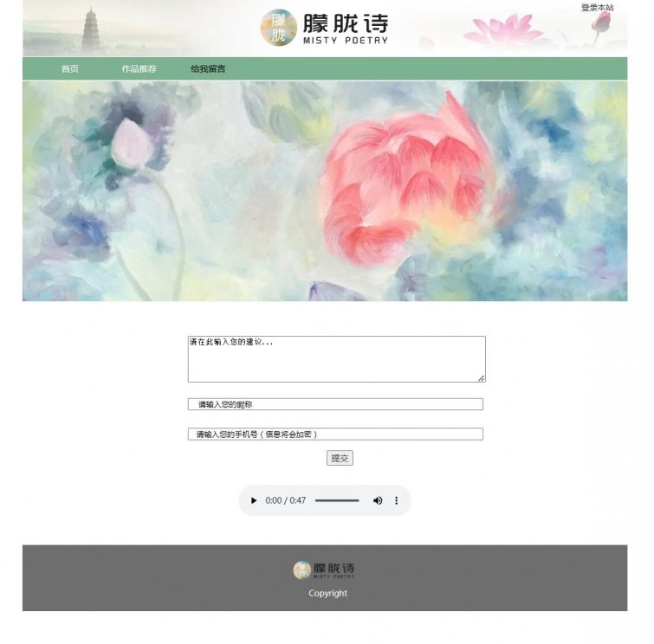
Task: Click the lotus painting banner
Action: coord(325,191)
